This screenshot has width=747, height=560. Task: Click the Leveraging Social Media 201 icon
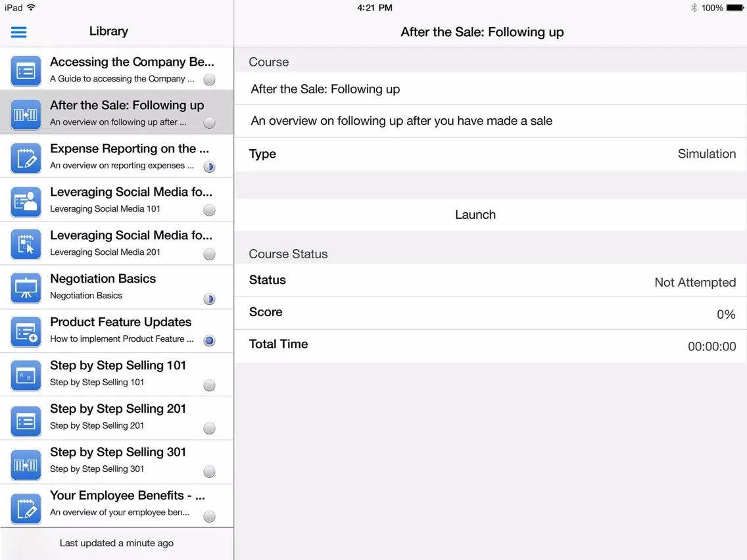pyautogui.click(x=26, y=245)
